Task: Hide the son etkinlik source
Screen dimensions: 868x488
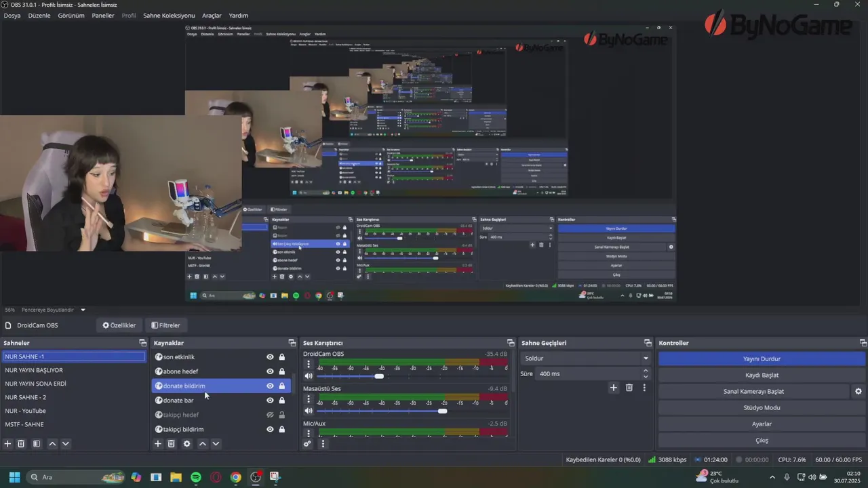Action: 270,357
